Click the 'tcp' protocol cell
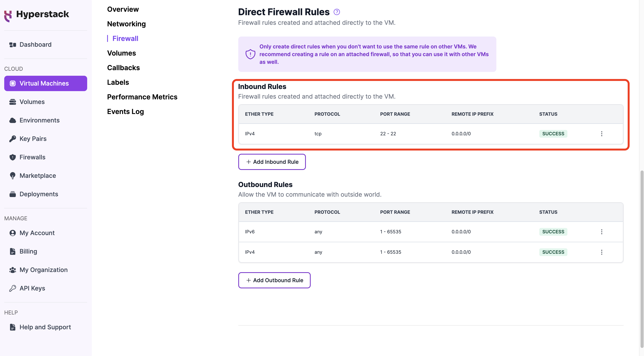644x356 pixels. click(318, 134)
